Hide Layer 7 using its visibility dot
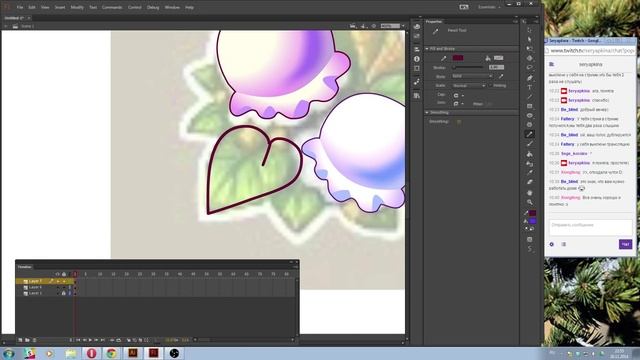This screenshot has width=640, height=360. (x=58, y=281)
